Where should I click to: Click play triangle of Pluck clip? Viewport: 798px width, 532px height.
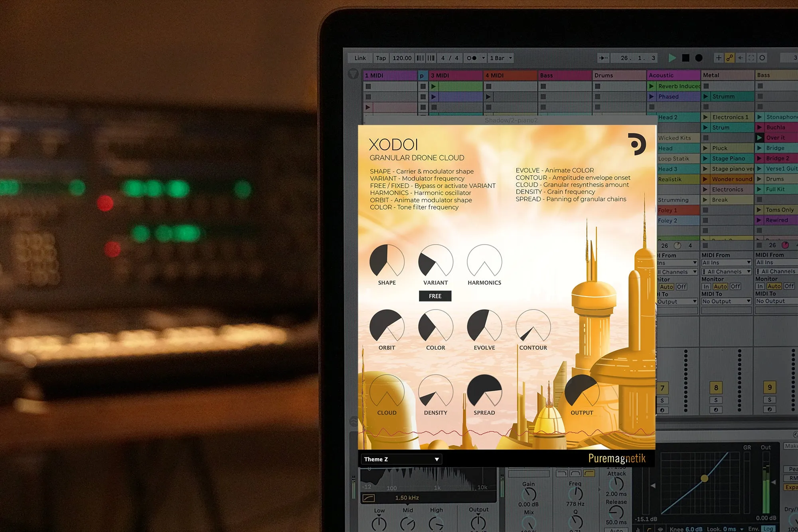[x=706, y=148]
